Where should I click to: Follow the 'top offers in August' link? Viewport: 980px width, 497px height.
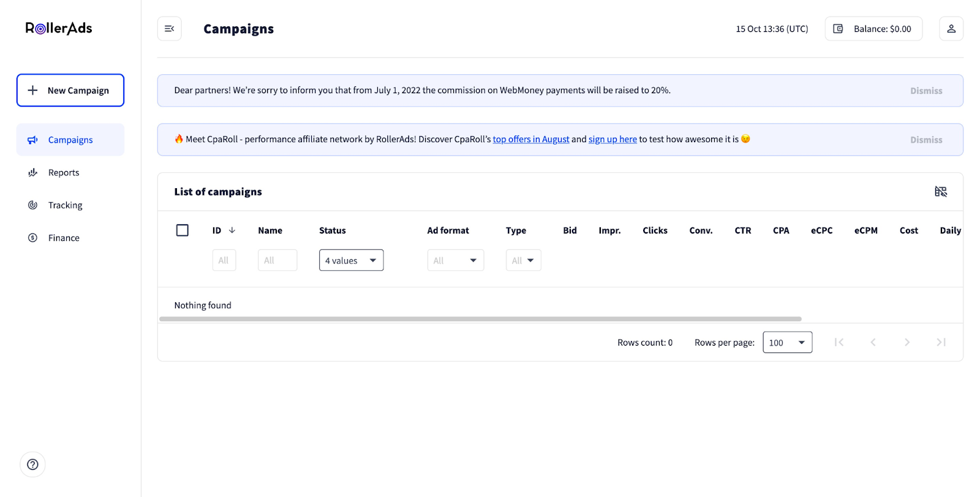531,140
